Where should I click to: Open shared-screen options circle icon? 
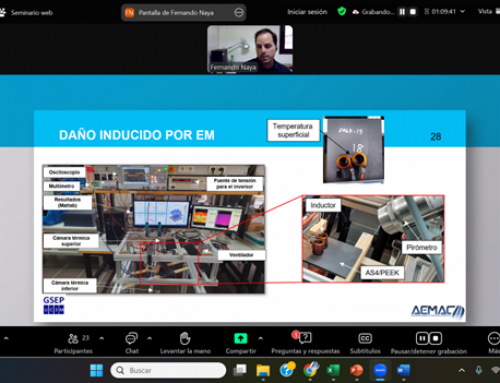239,13
